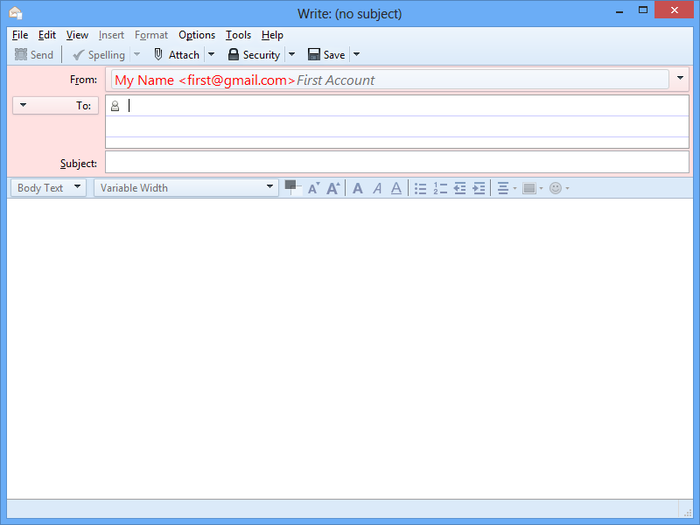Click the second empty recipient row
The height and width of the screenshot is (525, 700).
pos(397,126)
